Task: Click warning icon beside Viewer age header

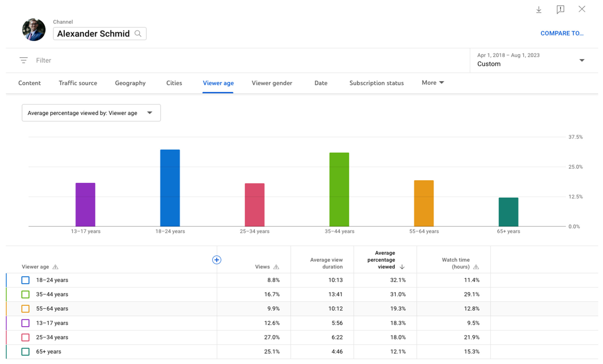Action: click(55, 267)
